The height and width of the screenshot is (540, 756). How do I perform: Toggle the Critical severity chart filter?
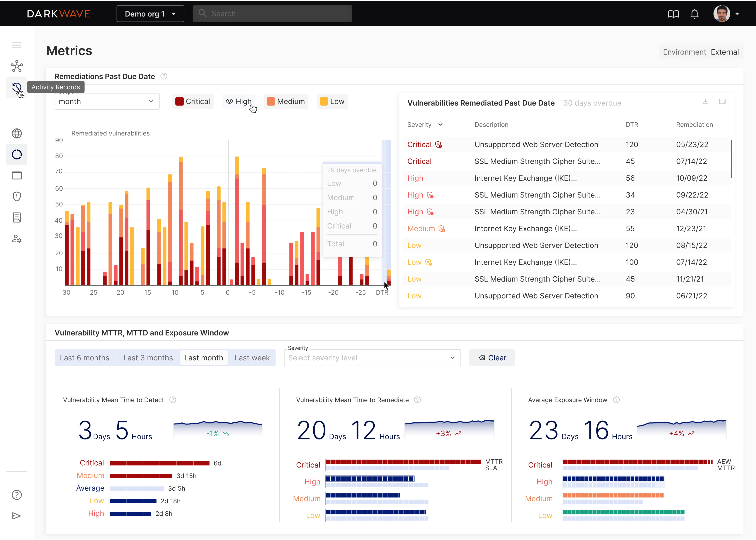193,101
